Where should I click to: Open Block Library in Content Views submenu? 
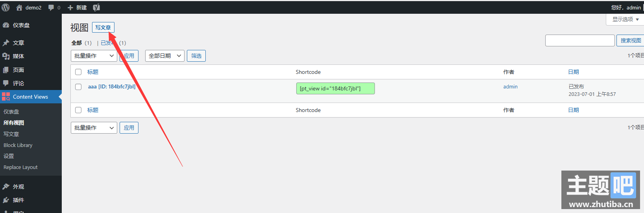tap(18, 145)
